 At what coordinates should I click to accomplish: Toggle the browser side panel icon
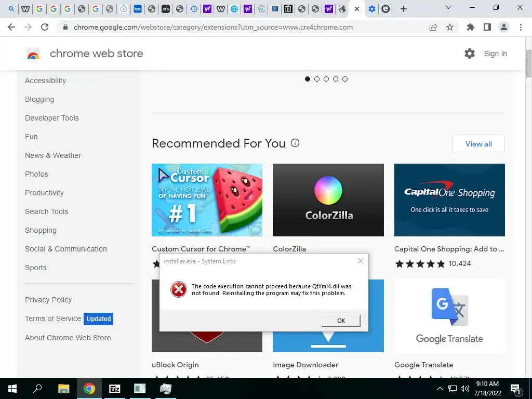487,27
